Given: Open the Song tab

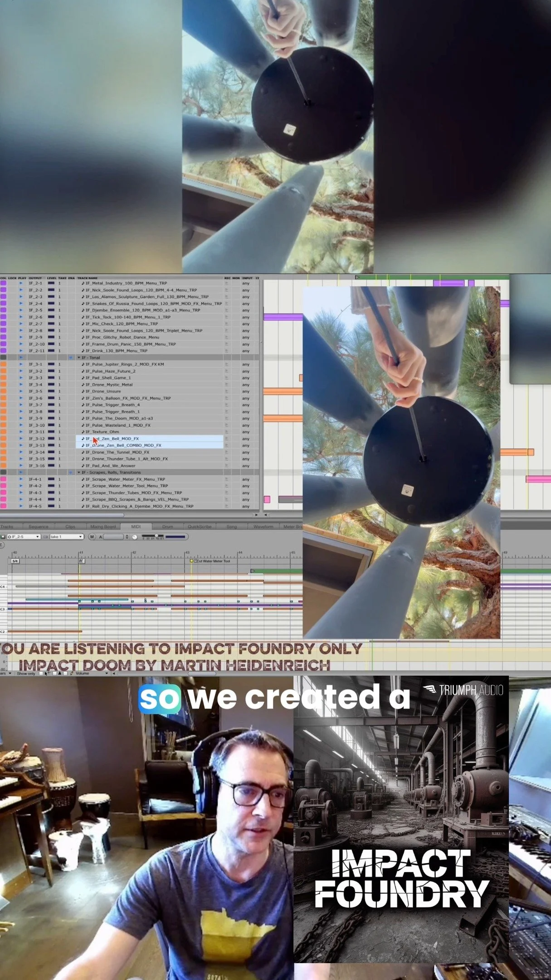Looking at the screenshot, I should (232, 527).
